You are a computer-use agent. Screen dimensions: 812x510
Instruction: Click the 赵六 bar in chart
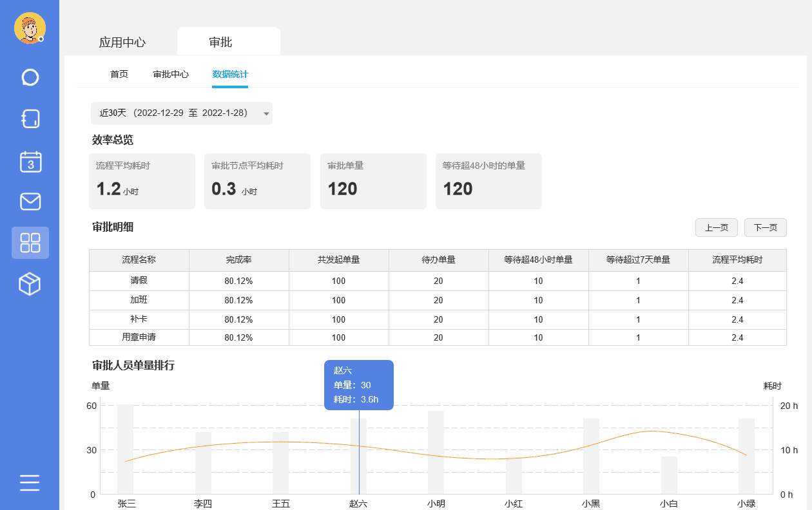[358, 457]
